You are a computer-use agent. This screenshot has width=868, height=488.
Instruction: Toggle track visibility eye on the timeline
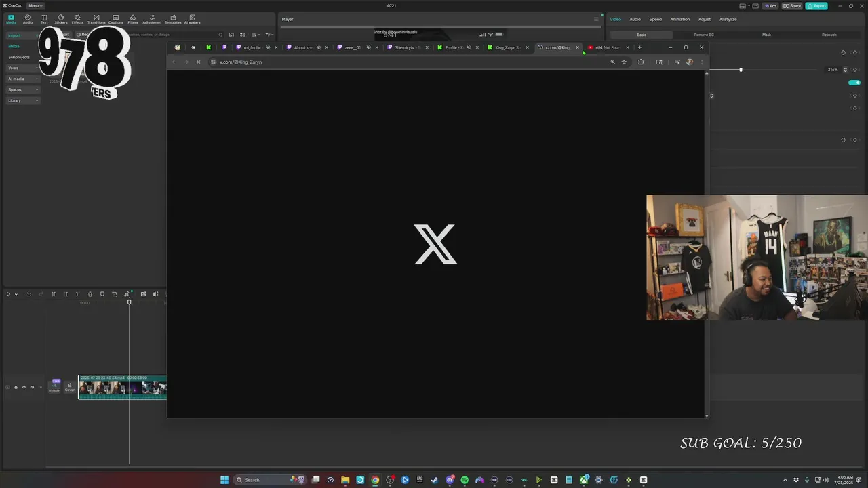(24, 387)
